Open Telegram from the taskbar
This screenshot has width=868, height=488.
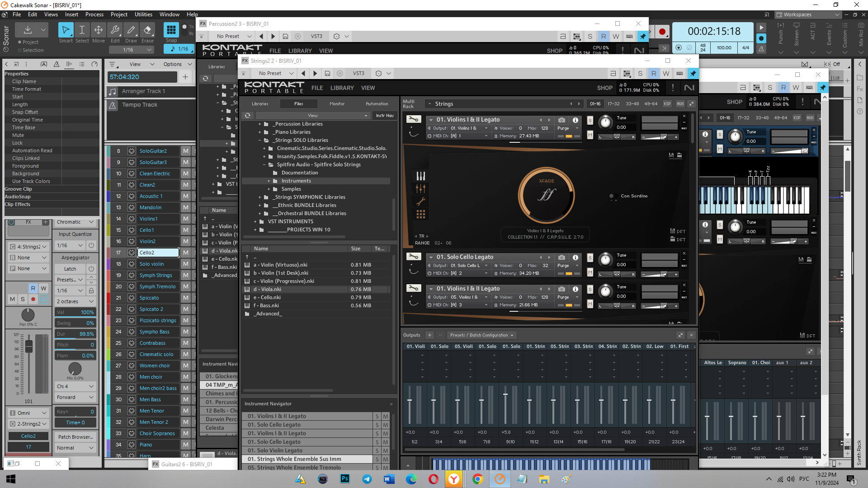[x=367, y=479]
